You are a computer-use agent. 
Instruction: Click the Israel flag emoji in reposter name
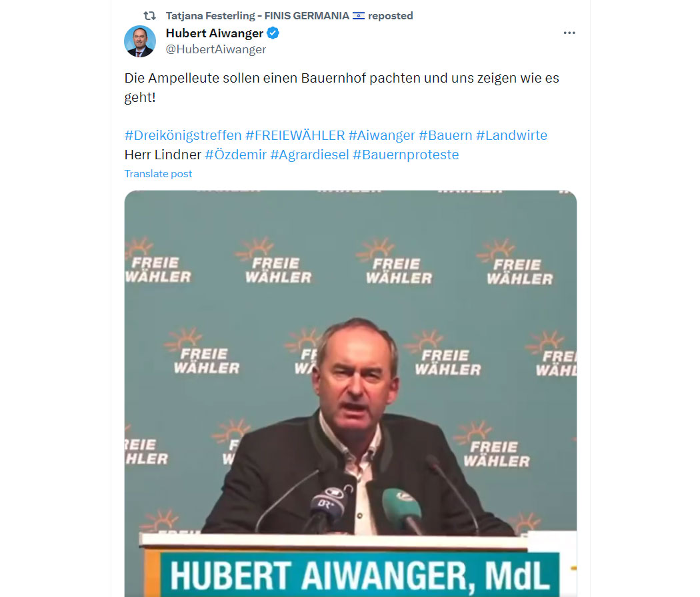coord(359,15)
